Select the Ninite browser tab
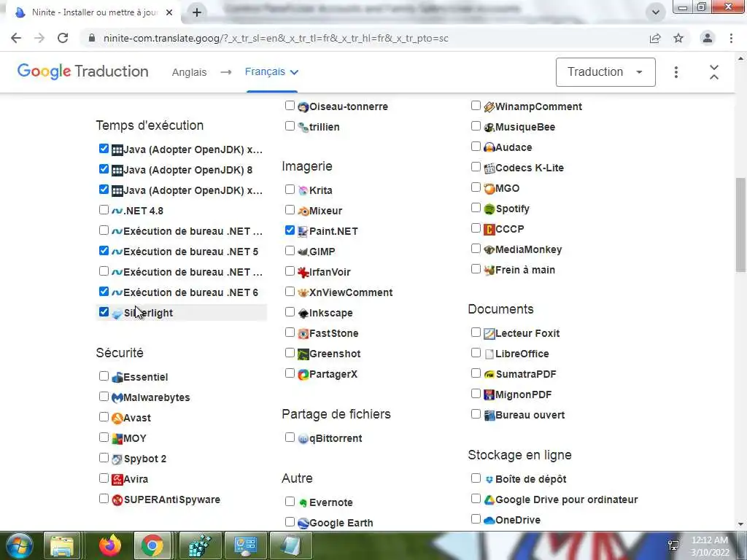747x560 pixels. (90, 12)
